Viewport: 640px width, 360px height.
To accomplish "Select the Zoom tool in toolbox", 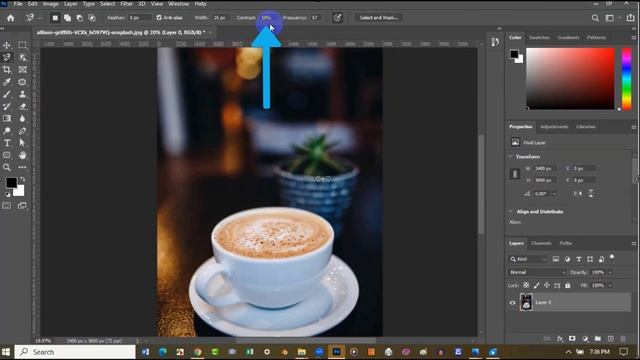I will point(7,167).
